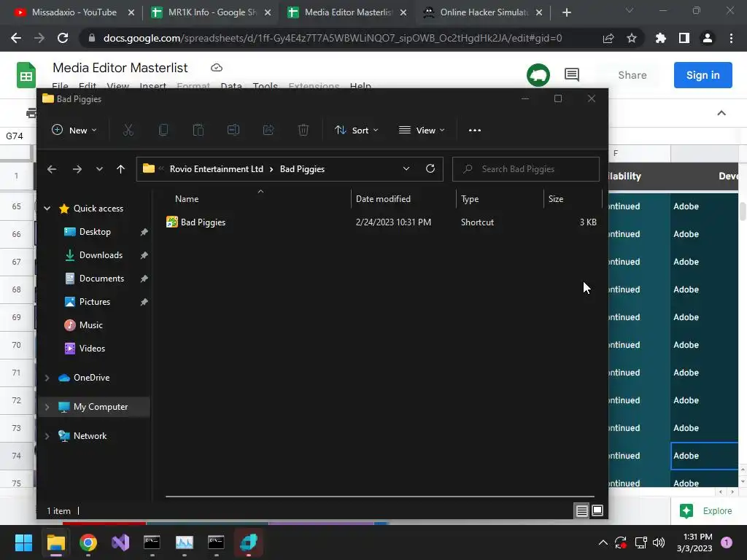Open the See more ellipsis menu
Image resolution: width=747 pixels, height=560 pixels.
click(x=474, y=130)
